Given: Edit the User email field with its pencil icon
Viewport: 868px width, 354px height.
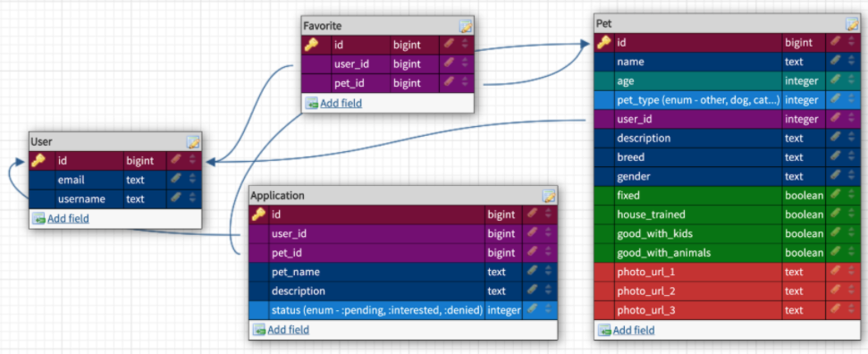Looking at the screenshot, I should 175,180.
